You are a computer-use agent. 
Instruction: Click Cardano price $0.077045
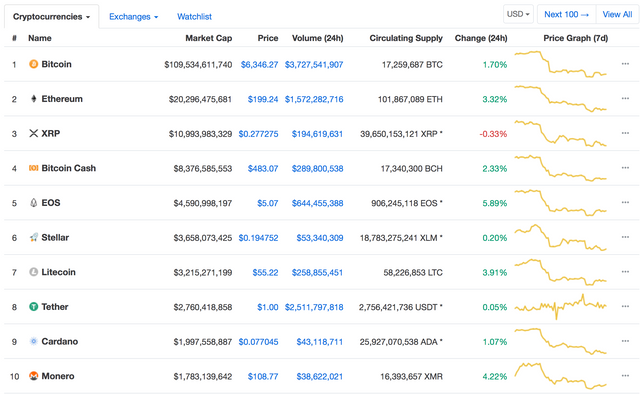tap(258, 342)
